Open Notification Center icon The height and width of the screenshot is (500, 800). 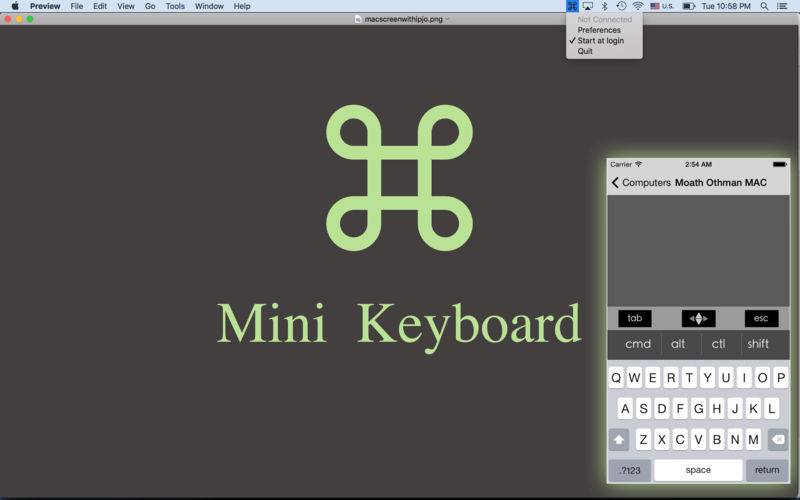point(782,6)
